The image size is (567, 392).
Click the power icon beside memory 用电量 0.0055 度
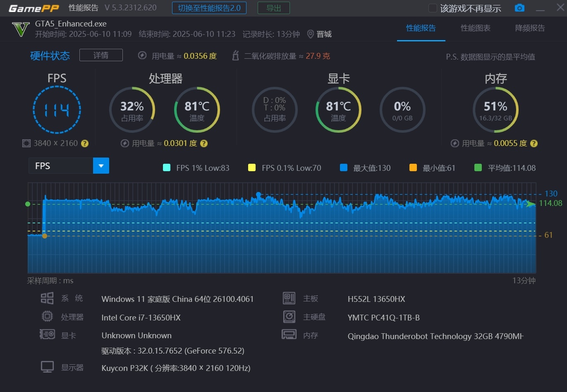click(455, 143)
